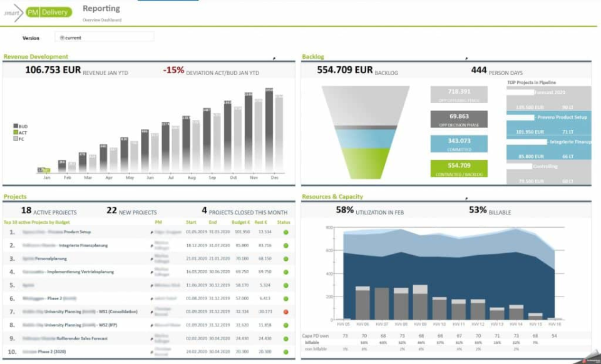
Task: Click the '-15%' deviation value
Action: [x=173, y=71]
